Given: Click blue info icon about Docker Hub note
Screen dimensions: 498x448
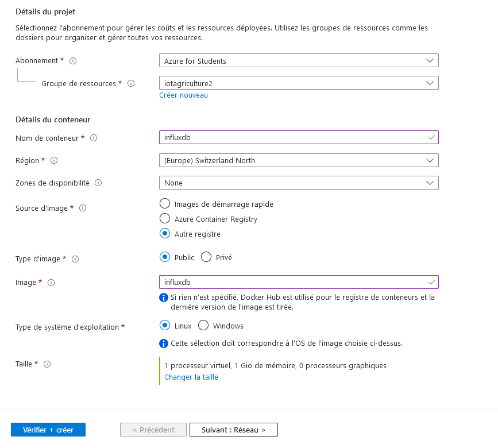Looking at the screenshot, I should point(164,298).
